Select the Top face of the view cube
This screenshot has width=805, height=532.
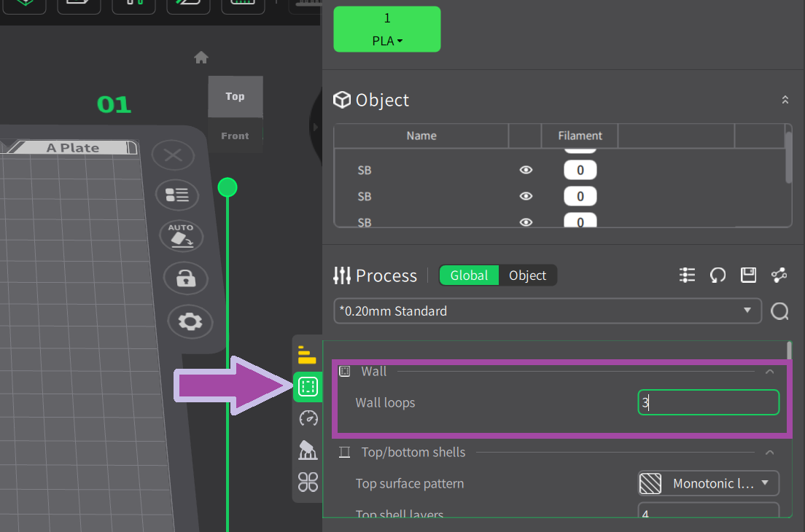click(x=235, y=96)
